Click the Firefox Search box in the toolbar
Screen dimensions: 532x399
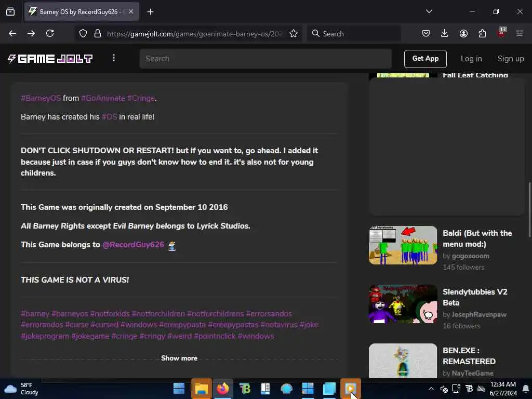click(354, 34)
